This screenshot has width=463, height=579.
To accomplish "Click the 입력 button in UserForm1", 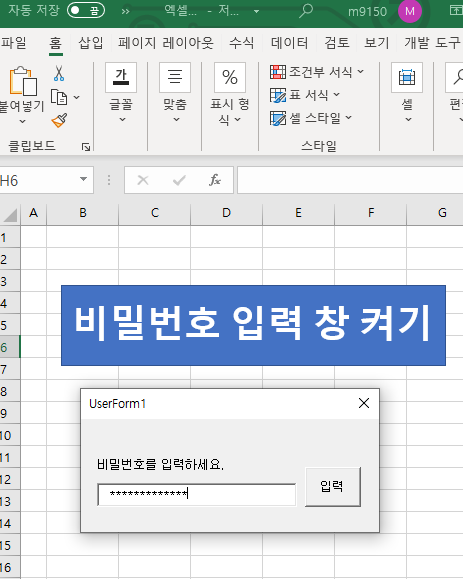I will point(333,487).
